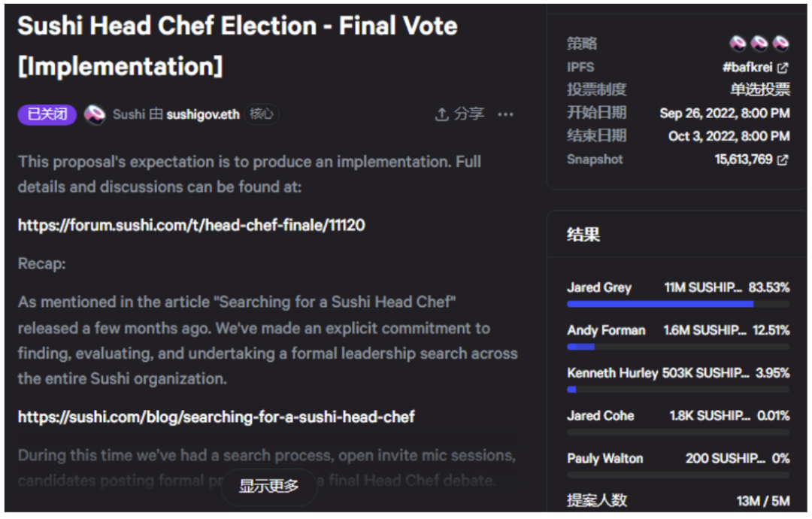Click the 已关闭 status badge
This screenshot has width=812, height=519.
47,114
